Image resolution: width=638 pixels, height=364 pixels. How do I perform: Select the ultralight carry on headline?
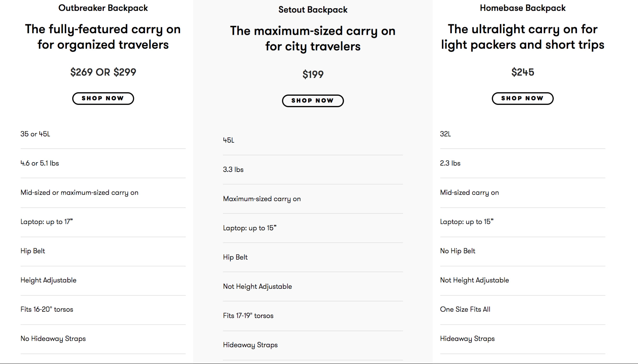pos(522,37)
